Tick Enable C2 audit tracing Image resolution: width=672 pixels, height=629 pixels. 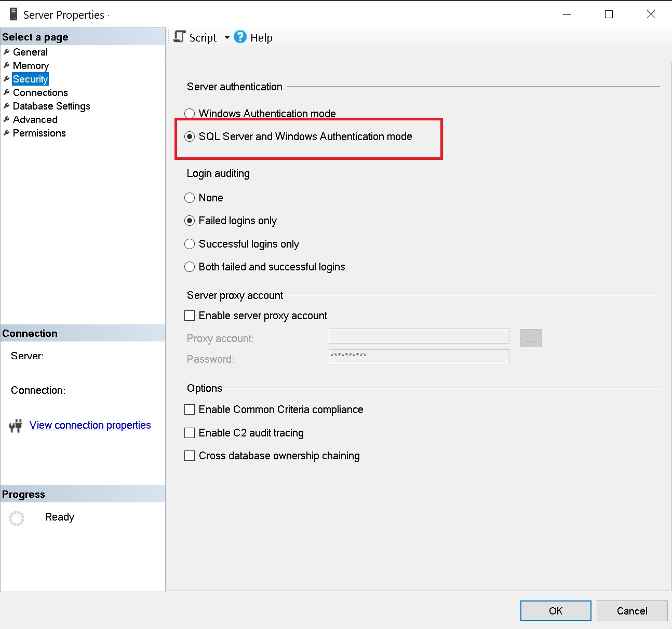(190, 433)
